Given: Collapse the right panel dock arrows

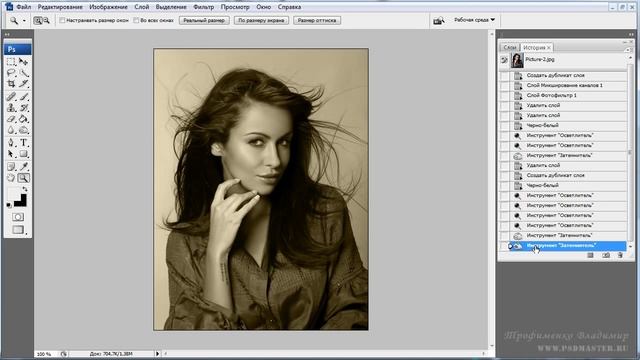Looking at the screenshot, I should pos(631,35).
